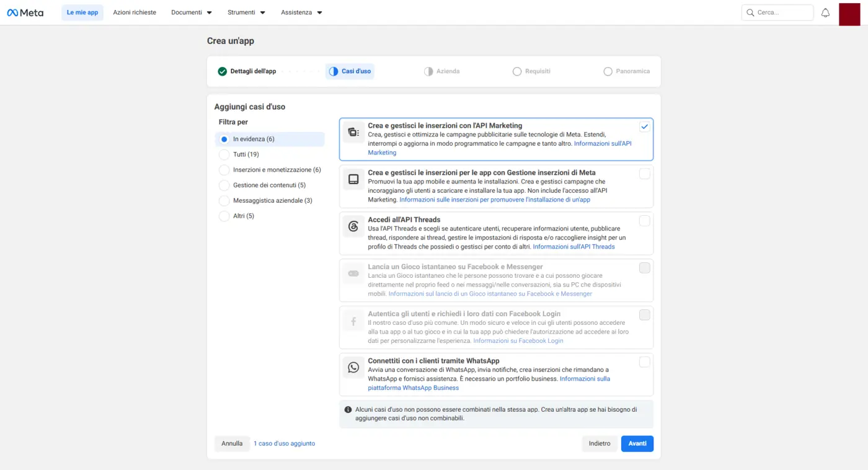Uncheck the API Marketing use case checkbox
The width and height of the screenshot is (868, 470).
tap(645, 126)
